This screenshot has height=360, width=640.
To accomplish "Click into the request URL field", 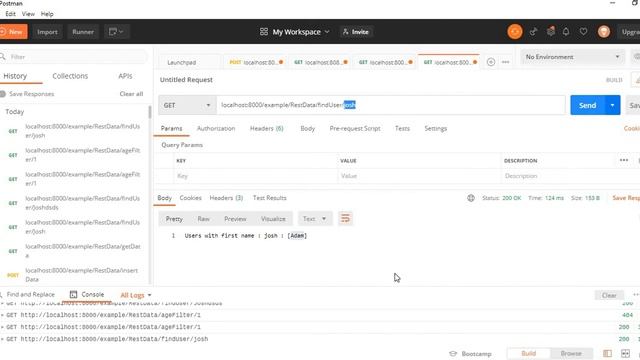I will click(x=391, y=105).
